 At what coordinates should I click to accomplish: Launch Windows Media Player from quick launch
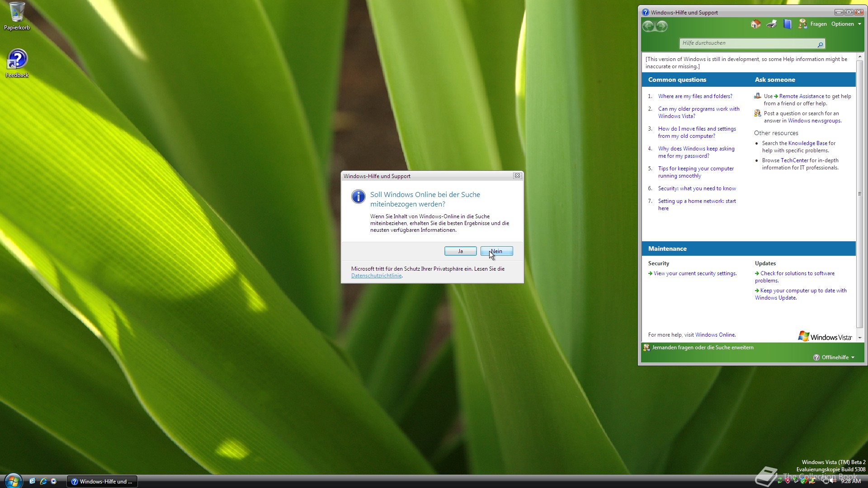pos(54,481)
